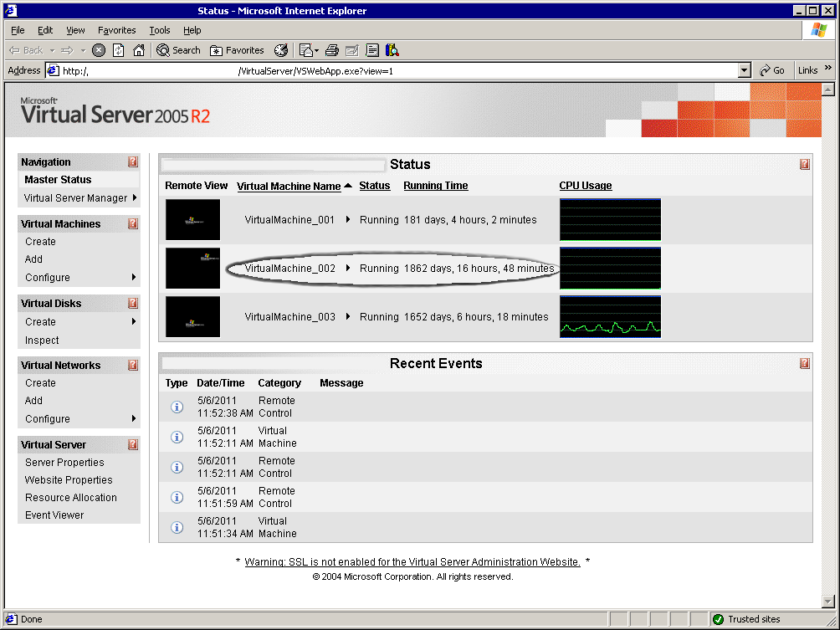Click the Stop button in the toolbar
This screenshot has height=630, width=840.
tap(99, 50)
